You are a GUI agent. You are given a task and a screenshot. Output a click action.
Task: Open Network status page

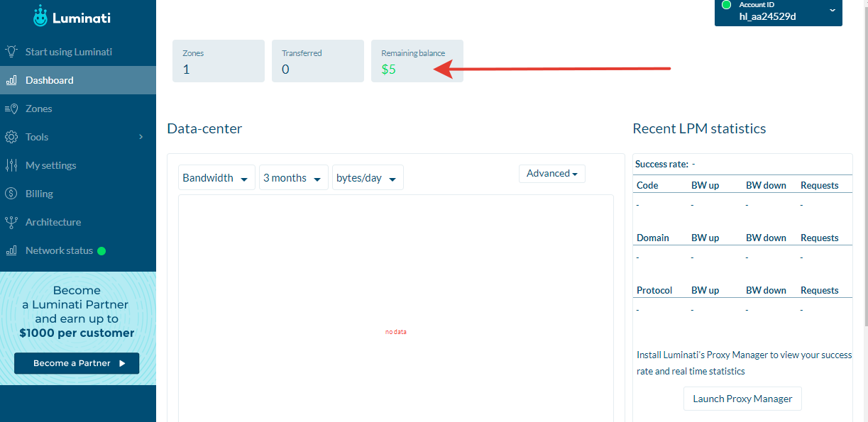[78, 250]
